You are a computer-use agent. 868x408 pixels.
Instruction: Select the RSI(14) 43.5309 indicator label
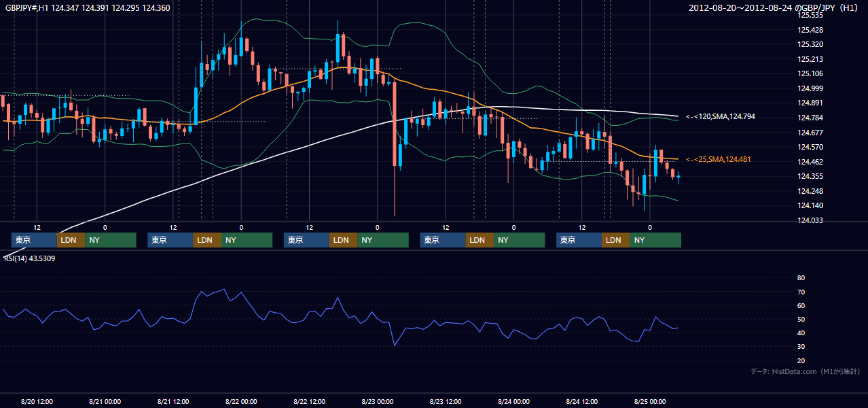(x=30, y=258)
